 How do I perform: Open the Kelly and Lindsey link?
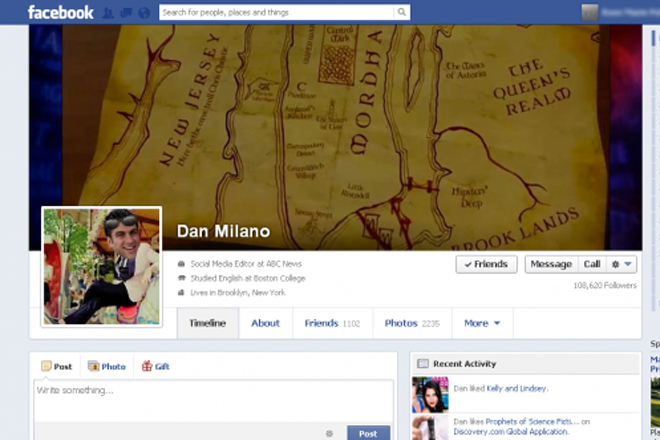click(516, 389)
